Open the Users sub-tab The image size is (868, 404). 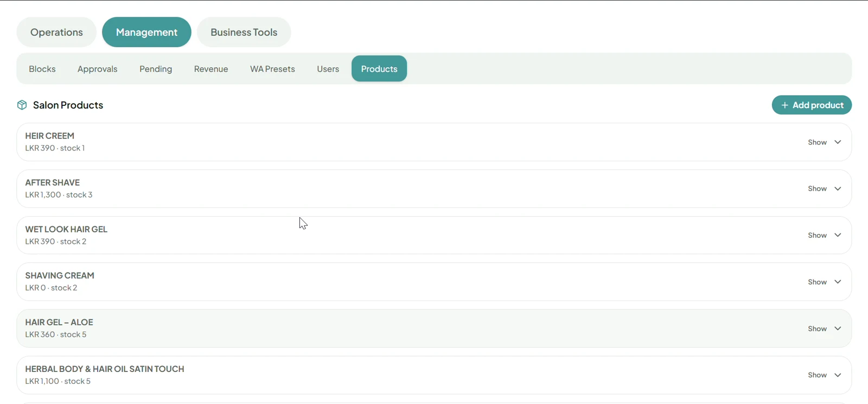[x=328, y=69]
